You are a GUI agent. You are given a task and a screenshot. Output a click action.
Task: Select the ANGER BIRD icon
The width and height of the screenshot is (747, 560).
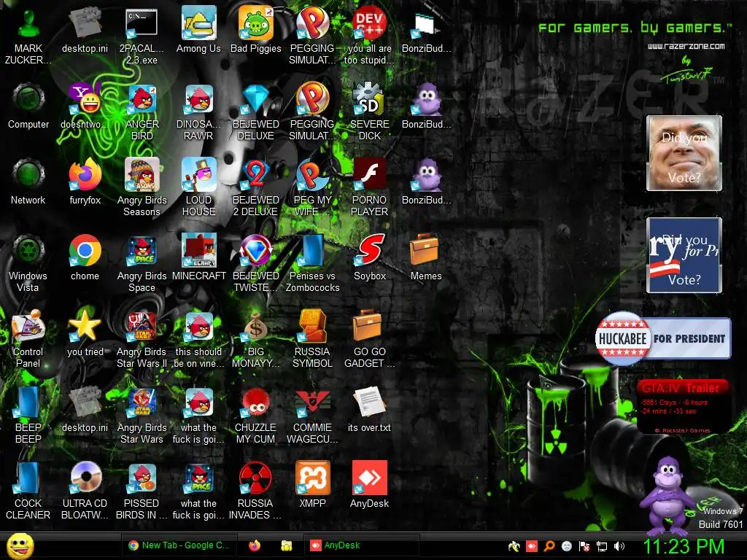click(142, 112)
